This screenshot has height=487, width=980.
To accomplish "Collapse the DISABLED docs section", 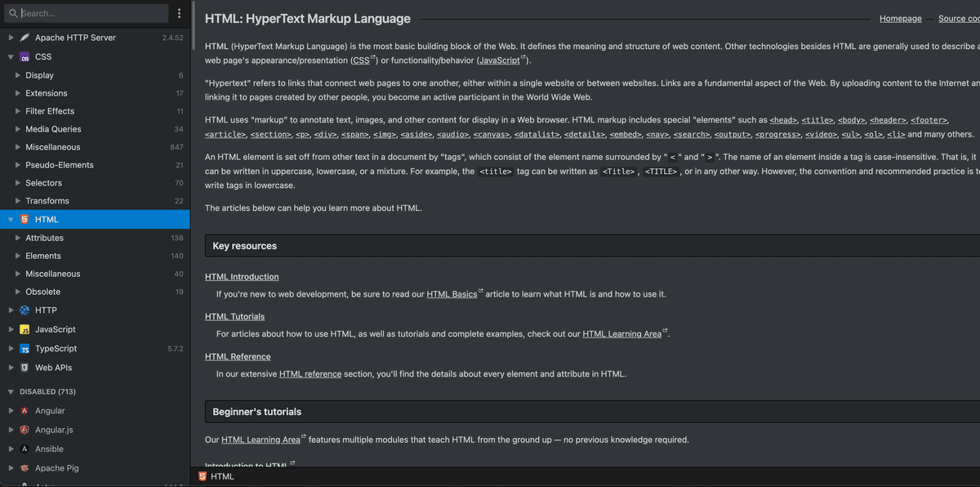I will click(11, 392).
